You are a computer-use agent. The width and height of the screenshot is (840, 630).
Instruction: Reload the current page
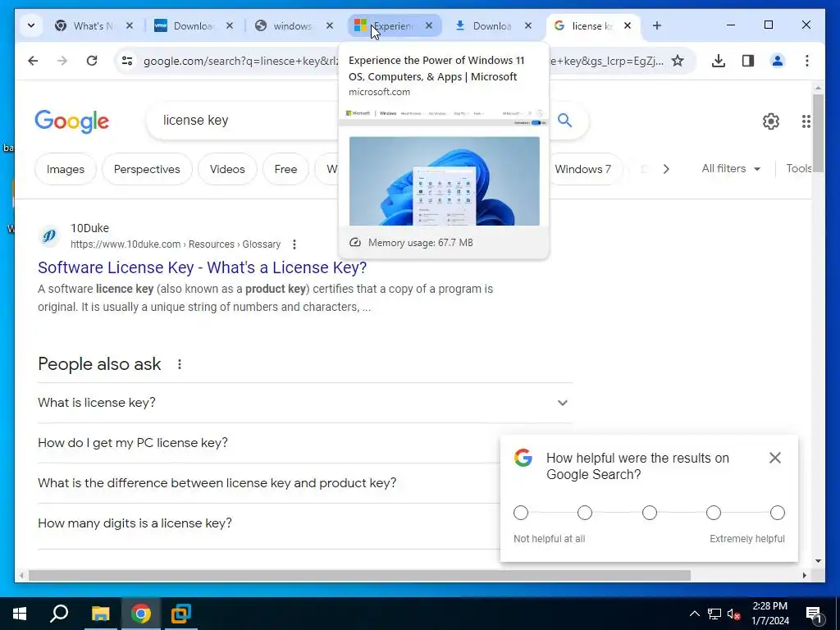pyautogui.click(x=92, y=61)
